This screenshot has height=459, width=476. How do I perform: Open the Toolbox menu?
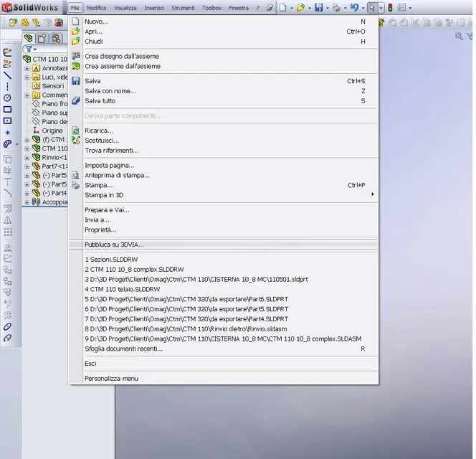point(211,8)
